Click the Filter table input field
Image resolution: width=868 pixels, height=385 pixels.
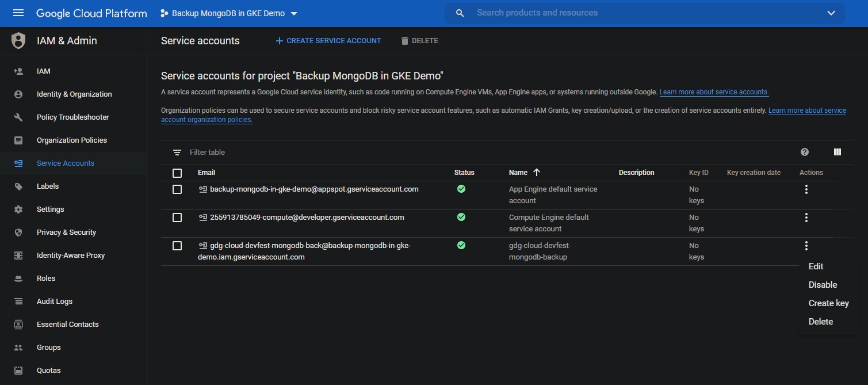[345, 153]
